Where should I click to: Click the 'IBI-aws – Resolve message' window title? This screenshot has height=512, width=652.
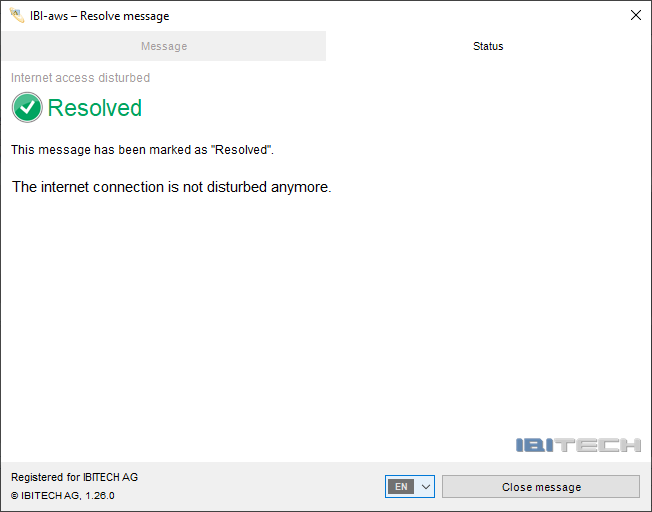pyautogui.click(x=99, y=16)
